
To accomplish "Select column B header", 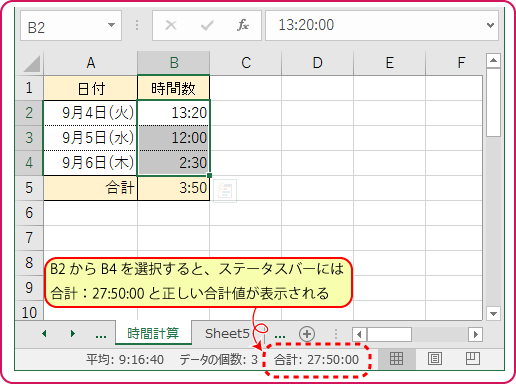I will 174,63.
